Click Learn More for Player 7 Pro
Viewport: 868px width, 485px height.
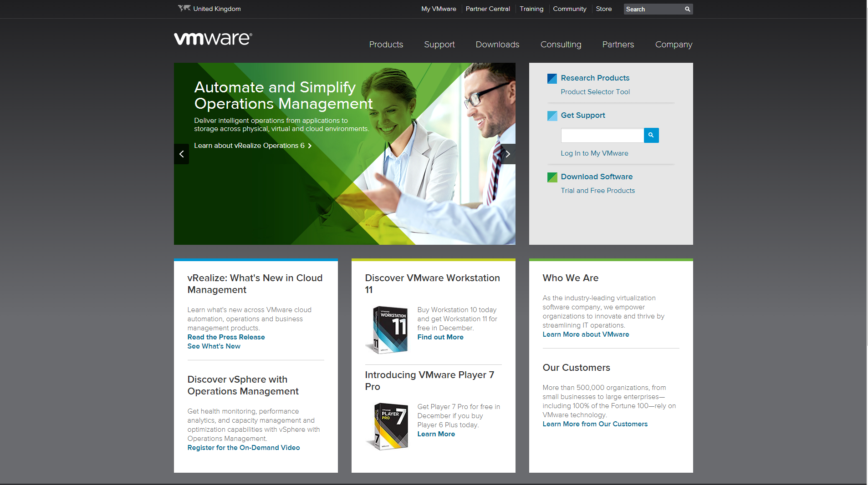pyautogui.click(x=436, y=434)
